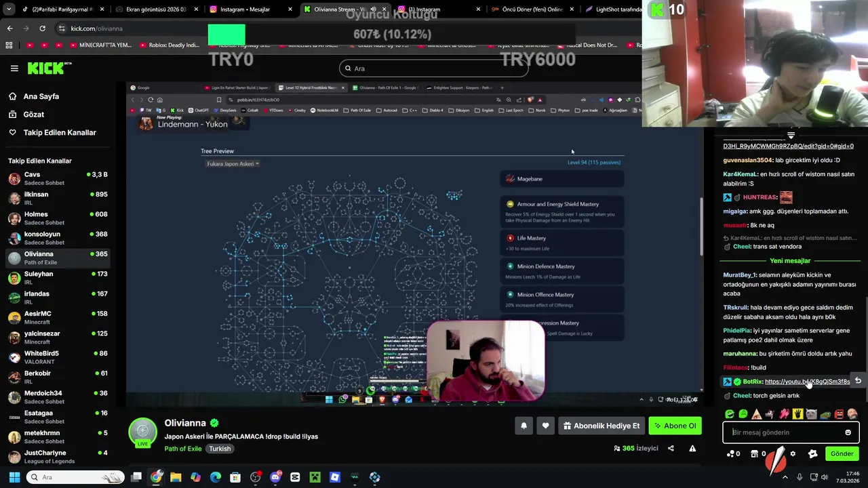Click the Windows taskbar search box

(x=75, y=477)
